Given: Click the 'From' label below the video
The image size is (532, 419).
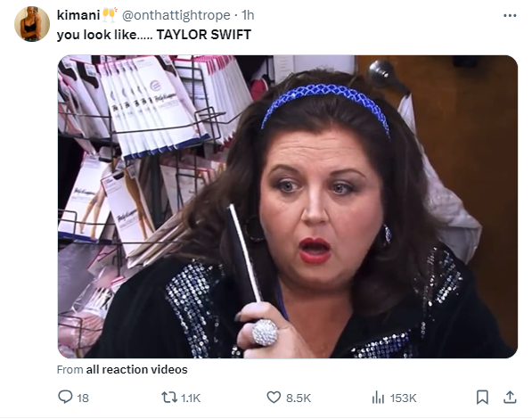Looking at the screenshot, I should 70,369.
